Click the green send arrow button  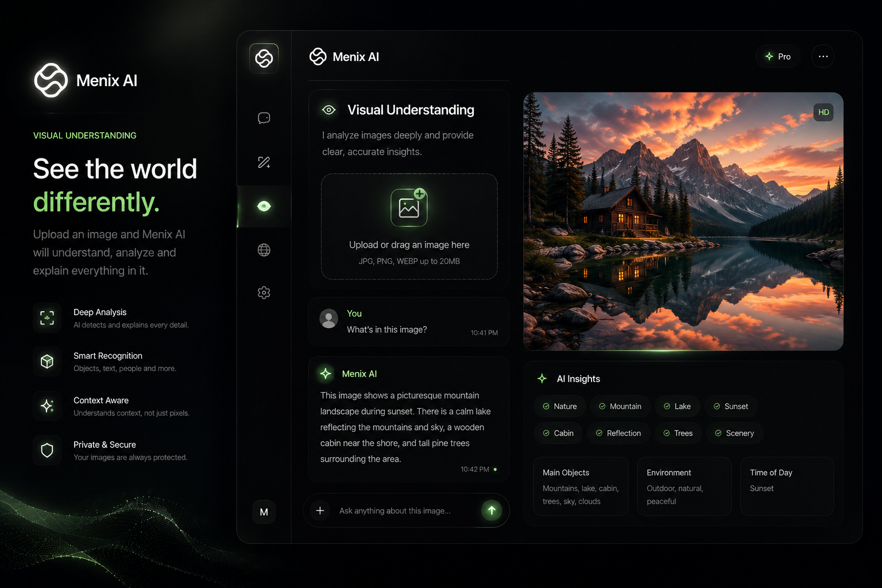coord(492,510)
